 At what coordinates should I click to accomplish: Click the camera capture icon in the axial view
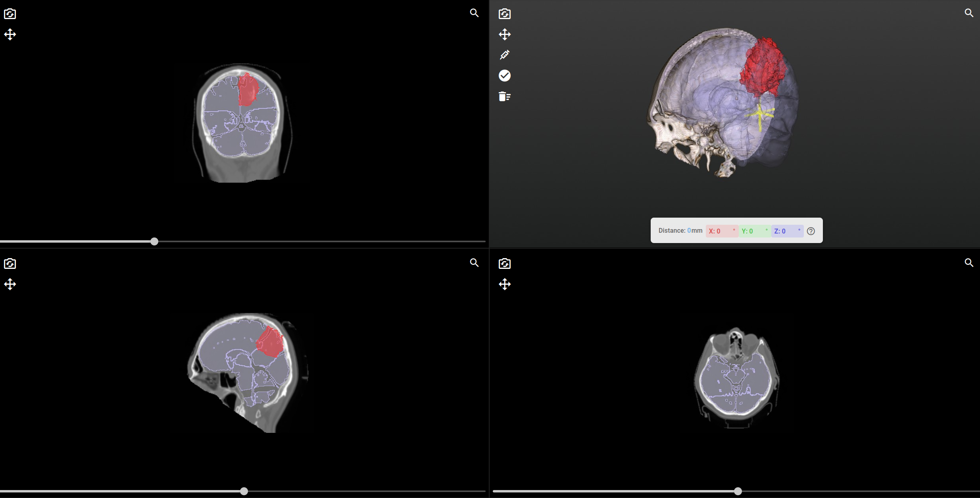pyautogui.click(x=504, y=263)
